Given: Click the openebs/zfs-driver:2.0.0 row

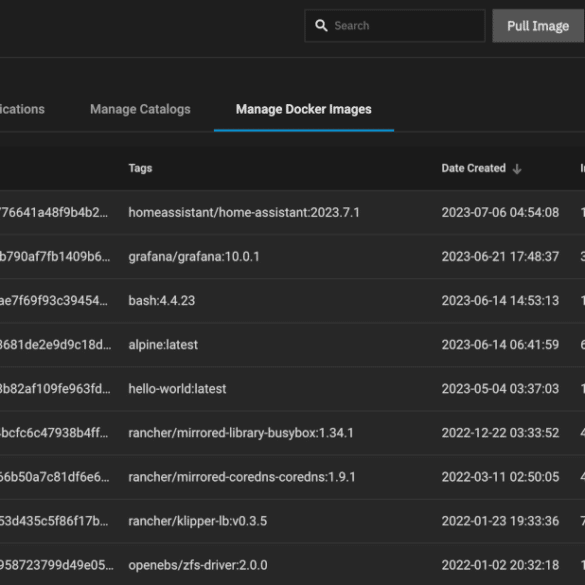Looking at the screenshot, I should (x=292, y=565).
